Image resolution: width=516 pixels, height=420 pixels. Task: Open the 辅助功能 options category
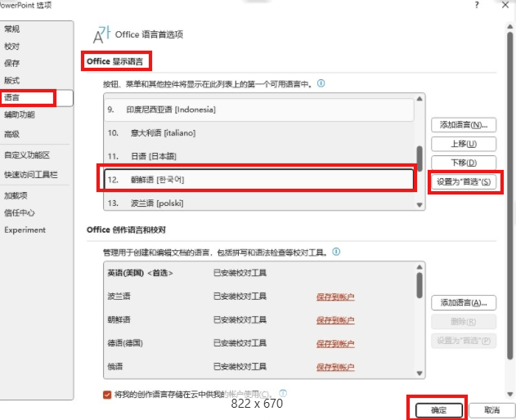click(20, 114)
